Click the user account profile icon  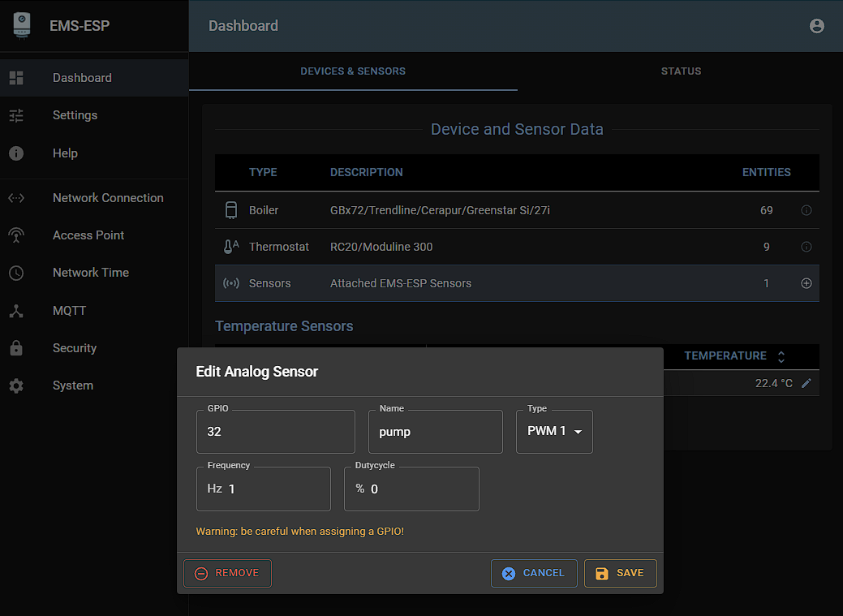(x=816, y=26)
